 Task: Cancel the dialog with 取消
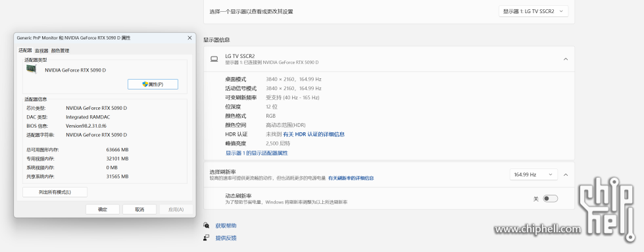pyautogui.click(x=139, y=209)
